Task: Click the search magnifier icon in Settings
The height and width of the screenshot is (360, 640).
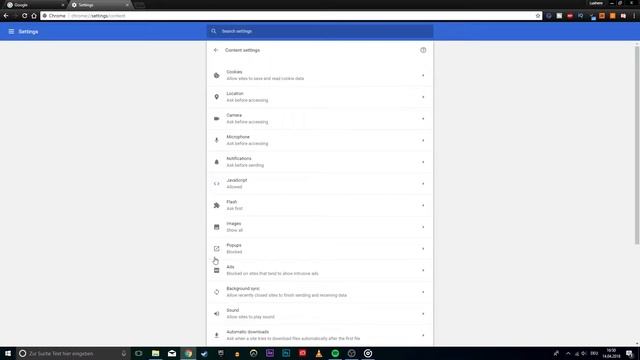Action: (x=213, y=31)
